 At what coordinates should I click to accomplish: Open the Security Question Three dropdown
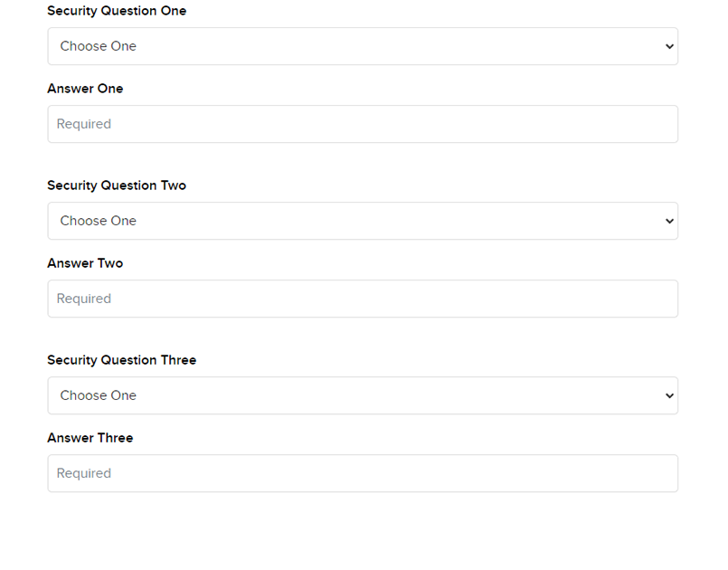362,395
